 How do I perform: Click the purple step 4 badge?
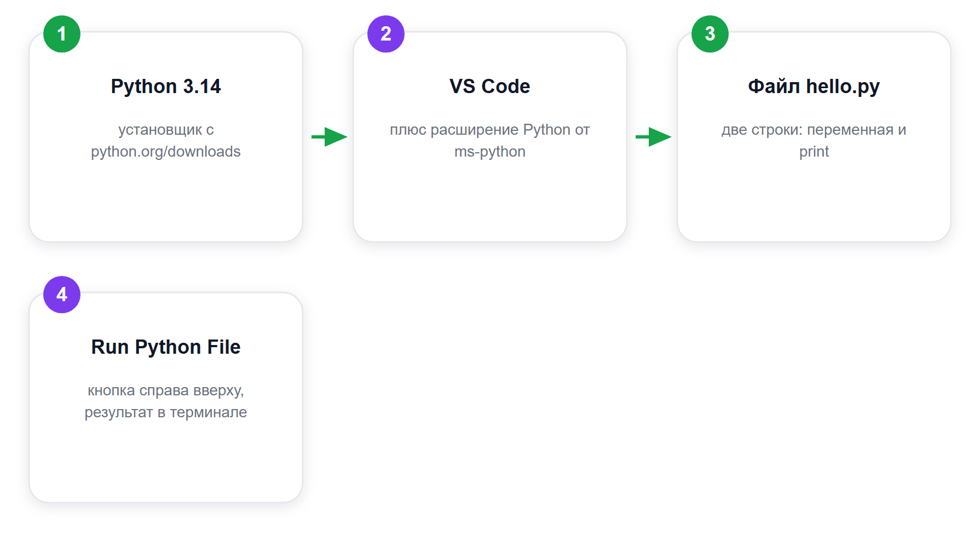point(62,295)
